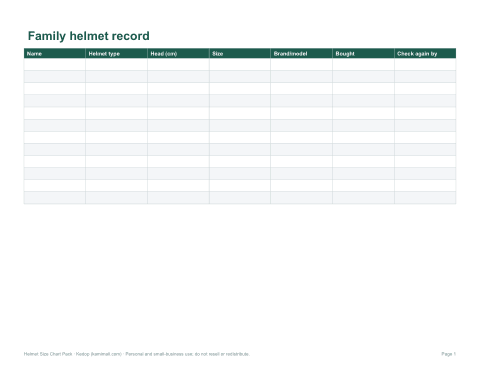Select the 'Brand/model' column header
This screenshot has width=480, height=371.
click(301, 53)
